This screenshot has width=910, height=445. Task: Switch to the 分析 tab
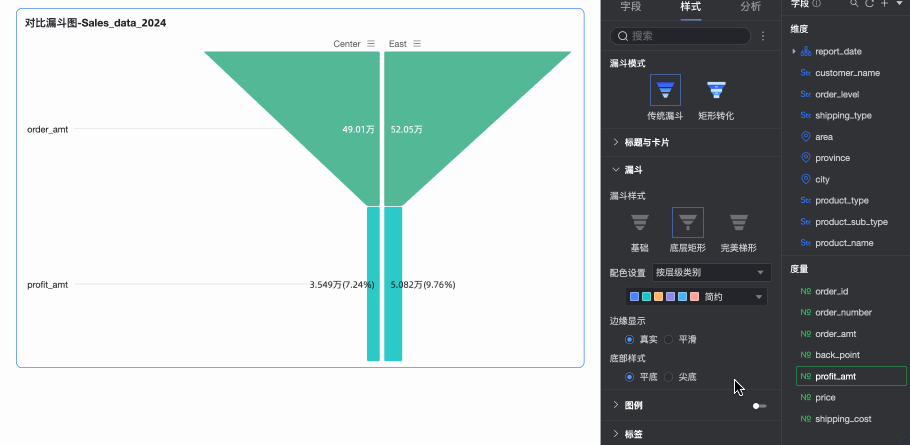pyautogui.click(x=751, y=6)
